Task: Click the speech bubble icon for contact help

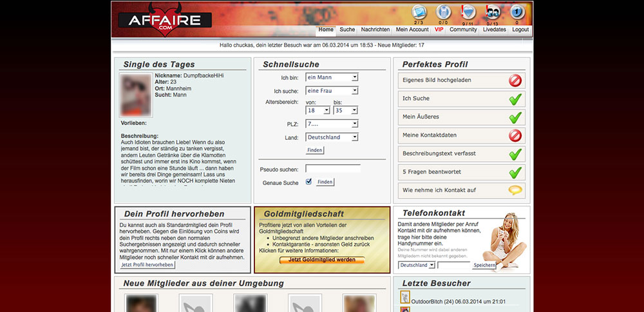Action: pyautogui.click(x=515, y=191)
